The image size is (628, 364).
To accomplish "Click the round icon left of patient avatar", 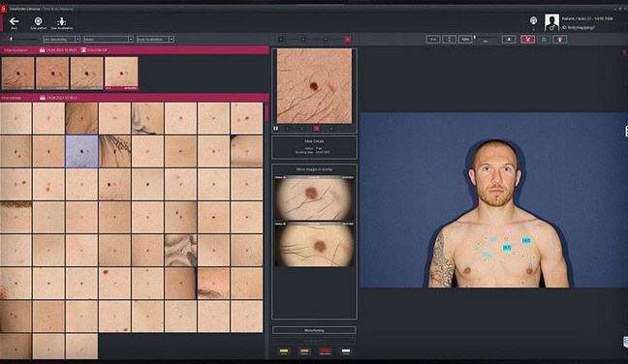I will tap(533, 20).
